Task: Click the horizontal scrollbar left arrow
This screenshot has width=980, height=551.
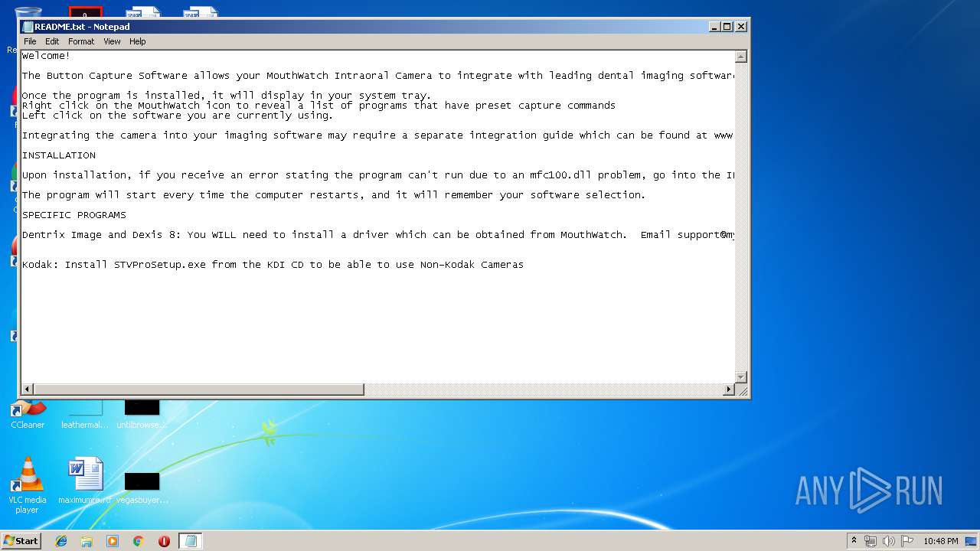Action: (28, 390)
